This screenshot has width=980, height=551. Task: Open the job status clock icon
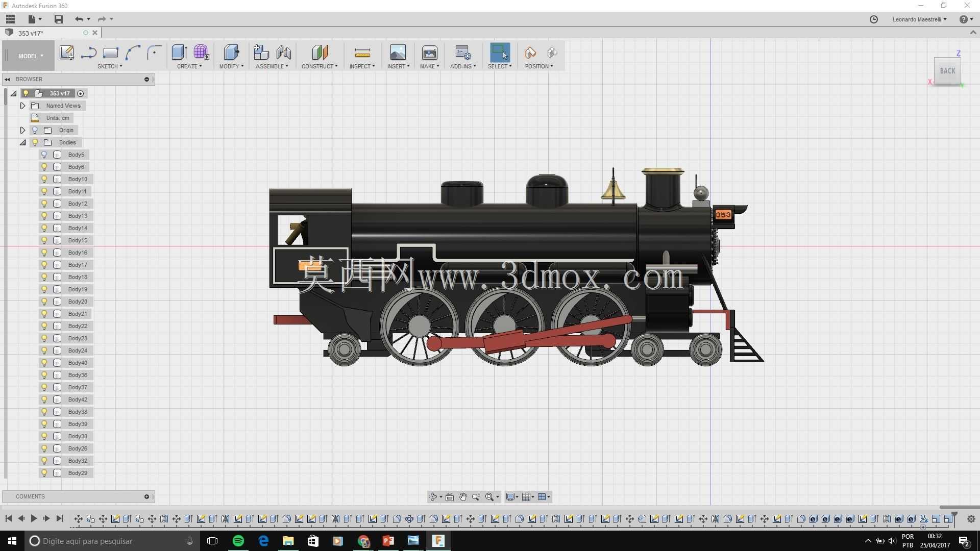(x=874, y=19)
